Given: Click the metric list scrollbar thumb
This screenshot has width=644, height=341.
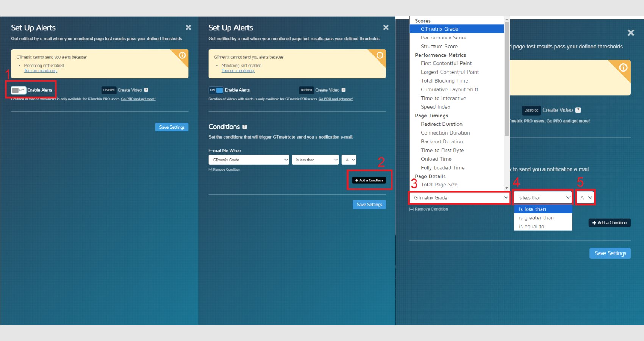Looking at the screenshot, I should (x=506, y=79).
